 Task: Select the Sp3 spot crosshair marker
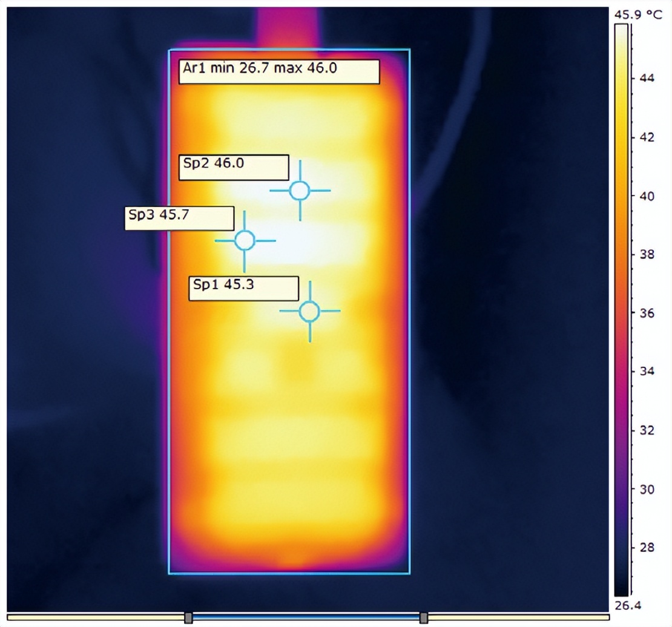[245, 240]
